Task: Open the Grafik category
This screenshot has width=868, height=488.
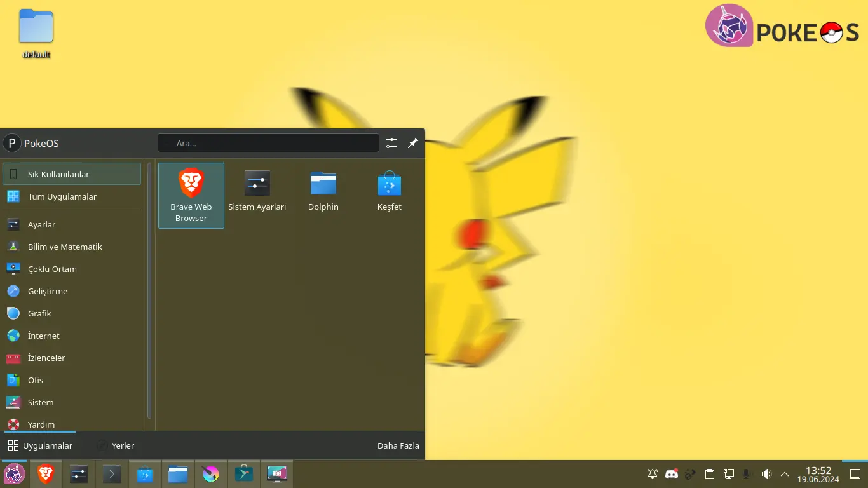Action: click(x=72, y=313)
